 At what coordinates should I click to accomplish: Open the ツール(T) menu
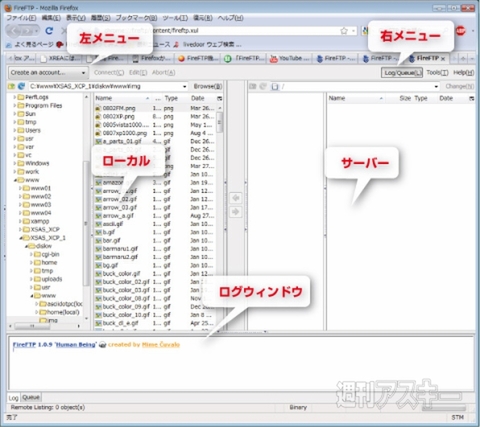point(175,18)
